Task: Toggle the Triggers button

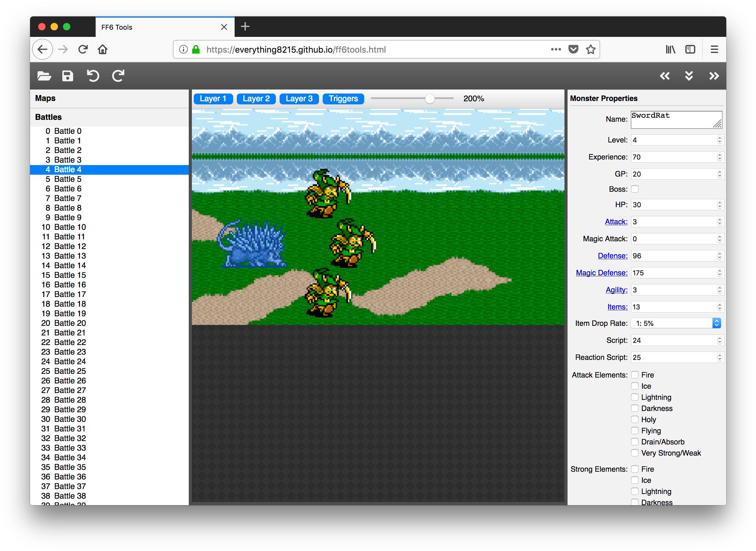Action: [x=343, y=99]
